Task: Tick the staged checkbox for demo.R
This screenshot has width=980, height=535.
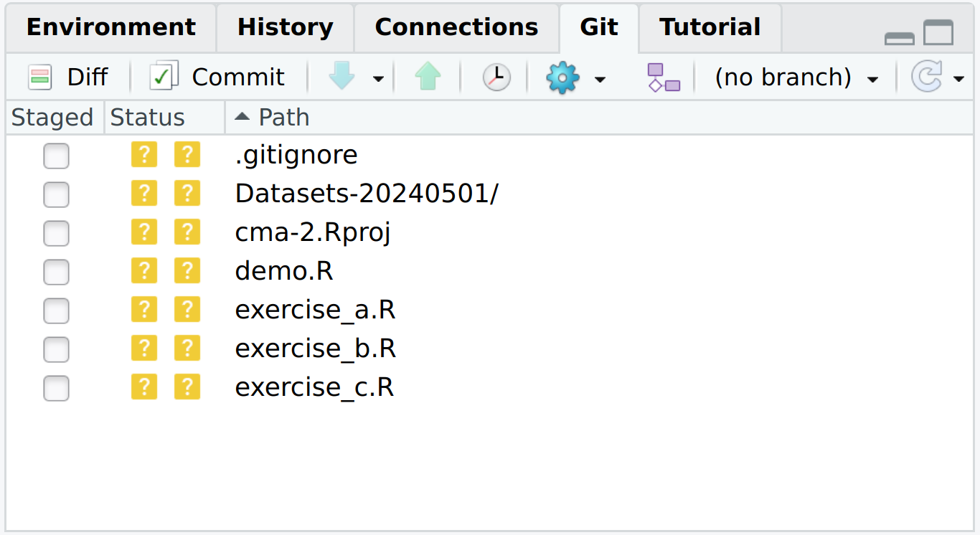Action: (56, 272)
